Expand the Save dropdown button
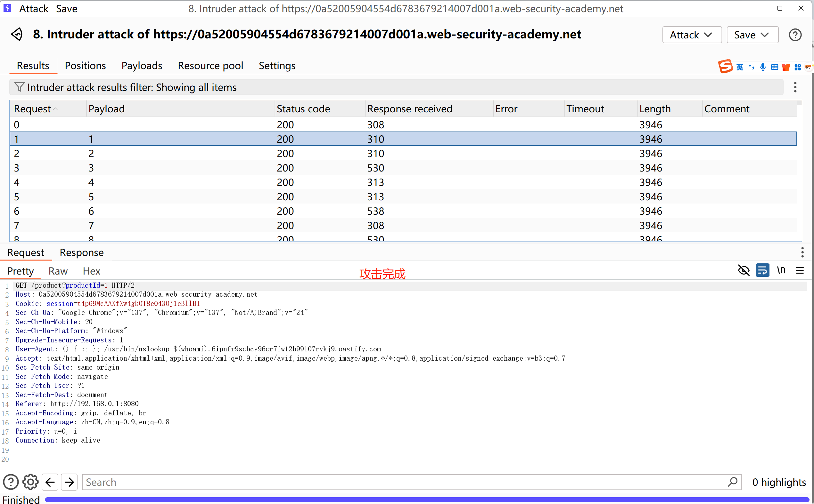 coord(752,35)
